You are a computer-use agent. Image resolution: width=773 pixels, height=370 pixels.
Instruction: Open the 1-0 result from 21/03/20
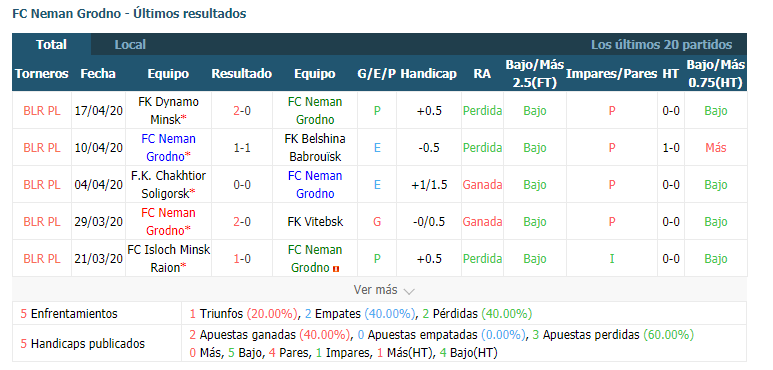tap(242, 259)
